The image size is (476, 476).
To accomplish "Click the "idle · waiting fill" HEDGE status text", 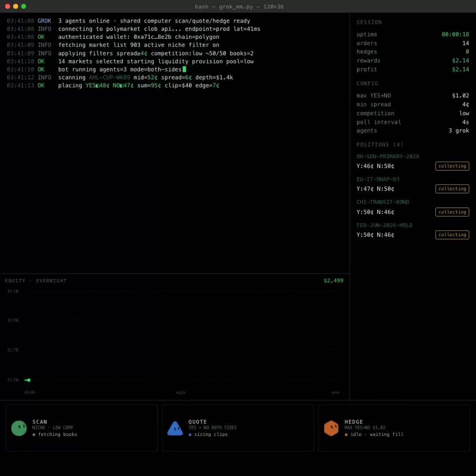I will tap(377, 435).
